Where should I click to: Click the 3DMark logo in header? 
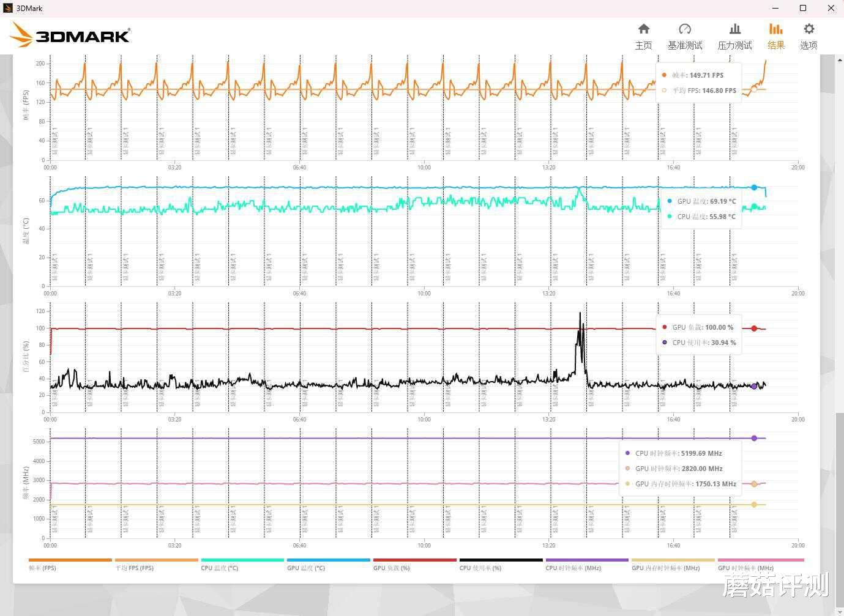pyautogui.click(x=70, y=35)
